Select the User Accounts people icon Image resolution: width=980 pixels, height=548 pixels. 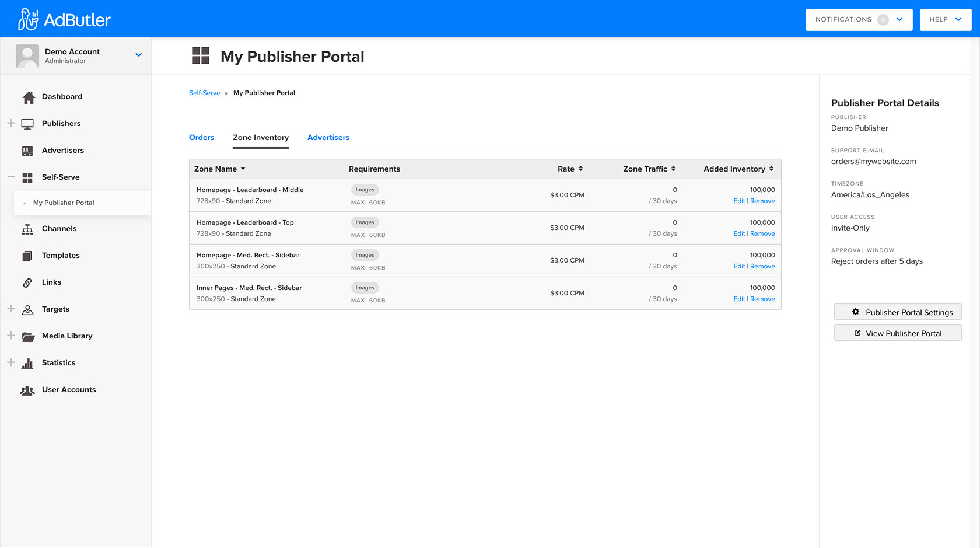27,389
